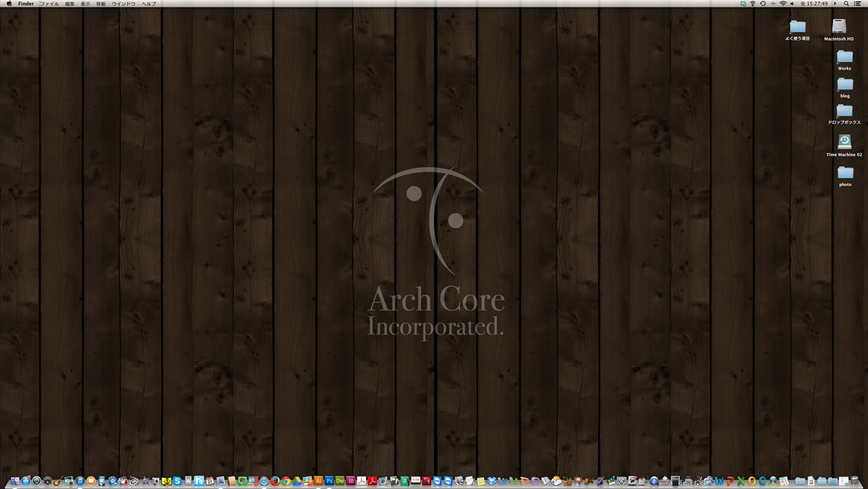Launch Firefox from the Dock
Screen dimensions: 868x489
pos(275,481)
